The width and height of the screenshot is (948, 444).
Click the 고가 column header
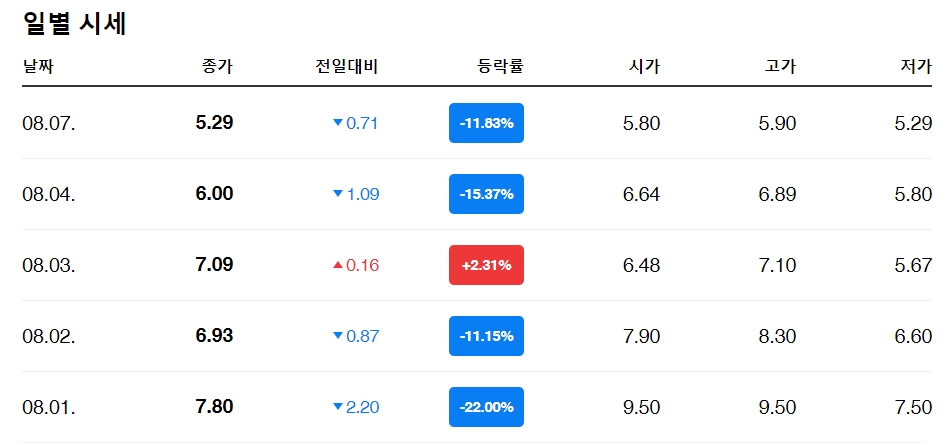pos(780,66)
